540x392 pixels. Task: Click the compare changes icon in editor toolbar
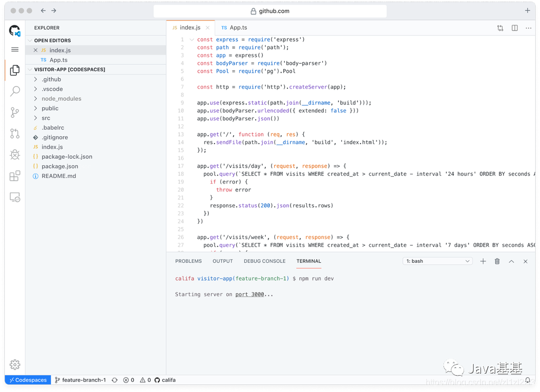tap(500, 28)
